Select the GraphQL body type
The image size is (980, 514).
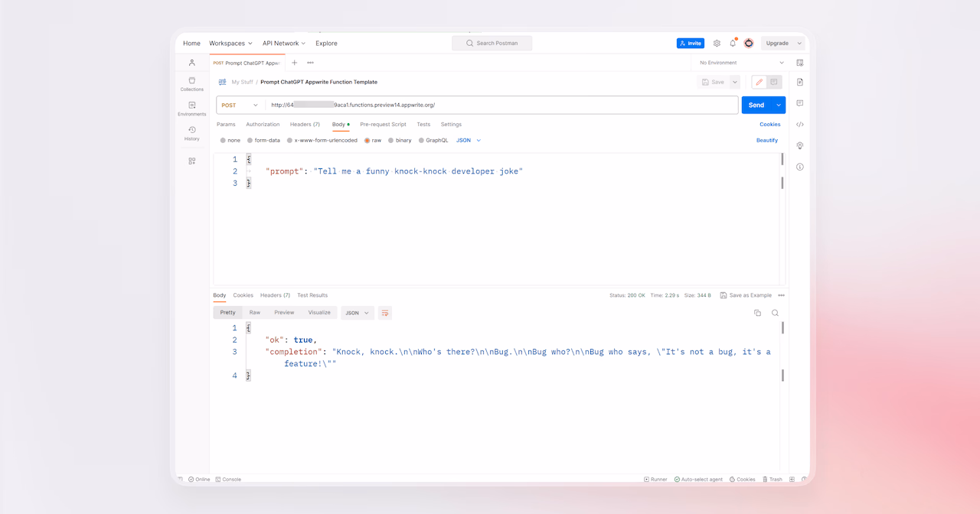coord(433,141)
